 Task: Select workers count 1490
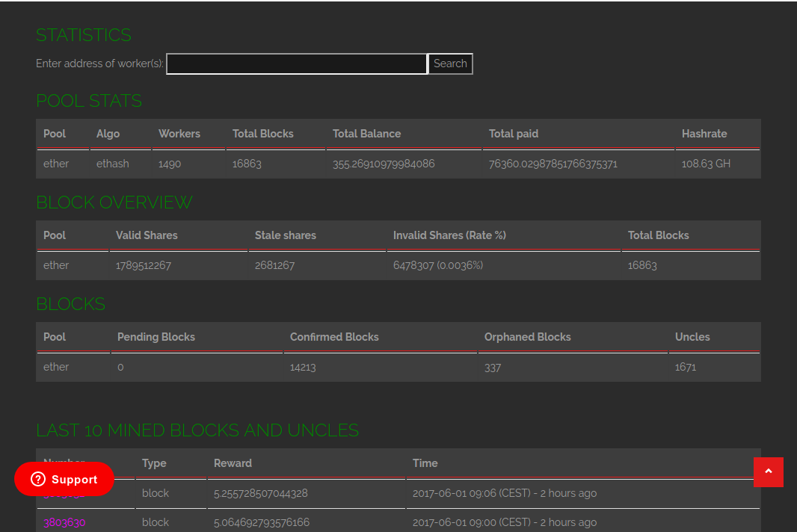coord(170,164)
